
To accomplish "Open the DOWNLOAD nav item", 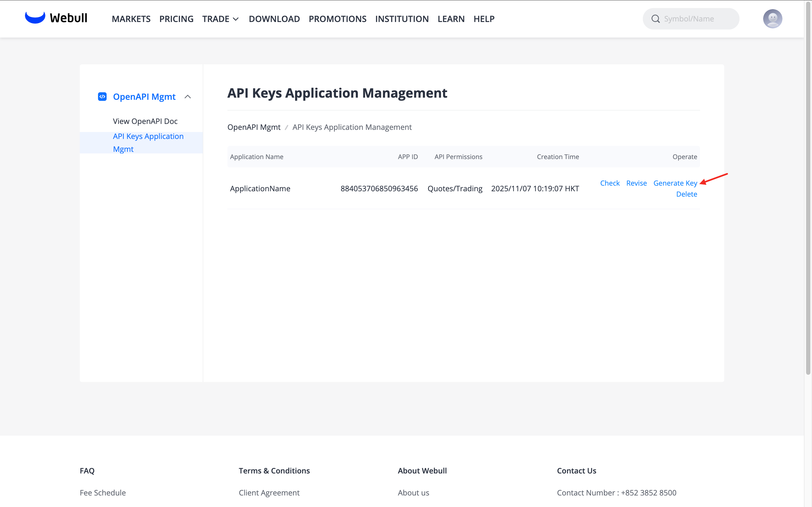I will coord(274,19).
